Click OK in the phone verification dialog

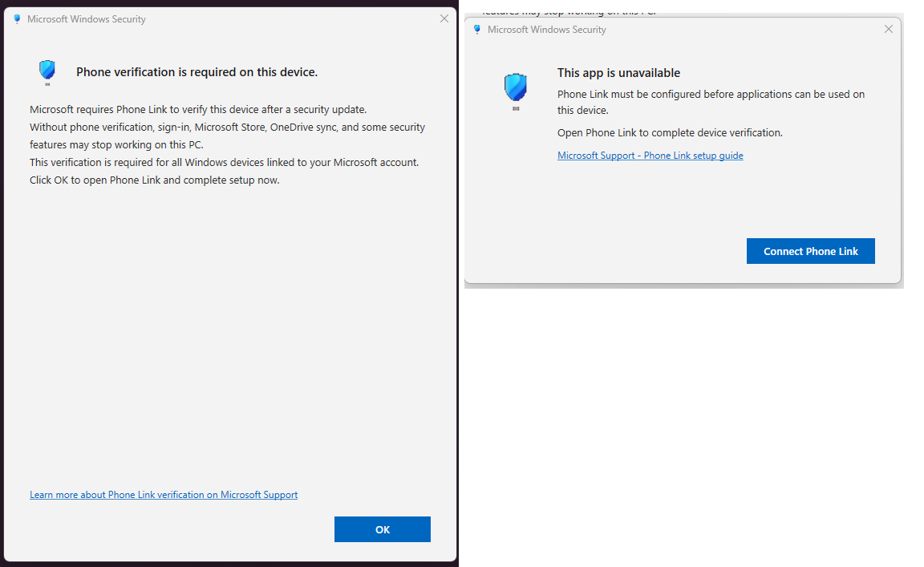click(383, 529)
